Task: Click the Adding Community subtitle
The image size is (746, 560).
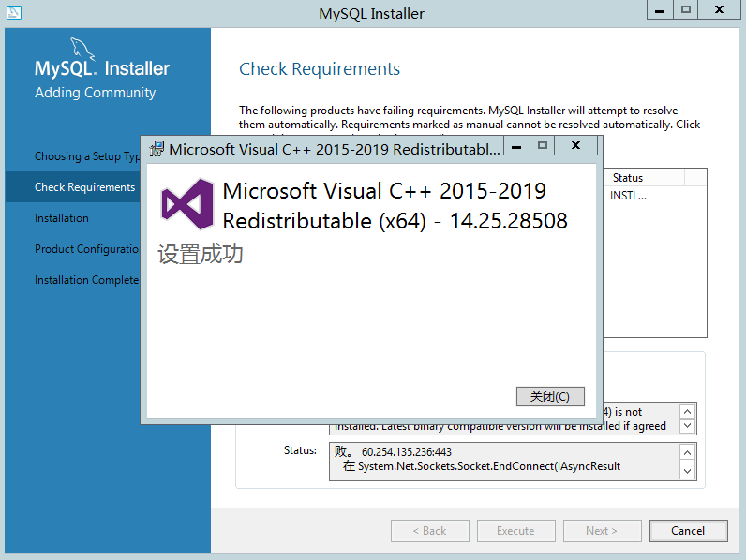Action: point(96,93)
